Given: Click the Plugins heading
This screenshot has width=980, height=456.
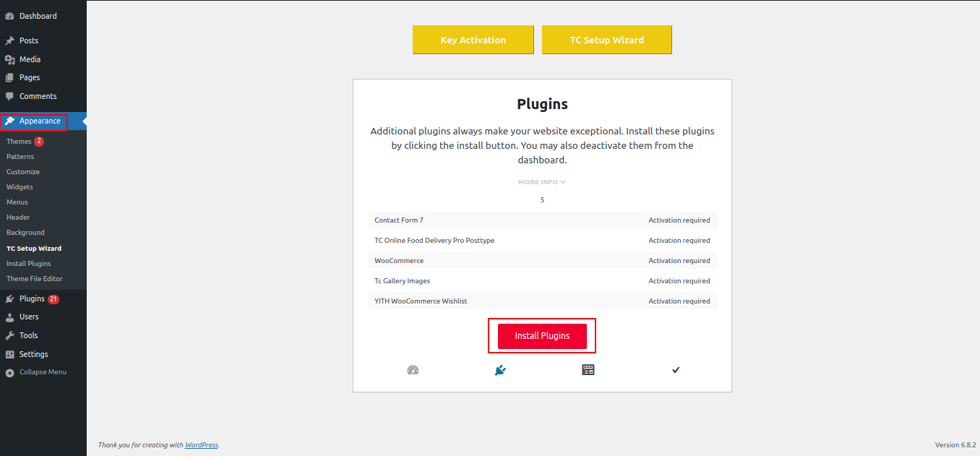Looking at the screenshot, I should pyautogui.click(x=542, y=104).
